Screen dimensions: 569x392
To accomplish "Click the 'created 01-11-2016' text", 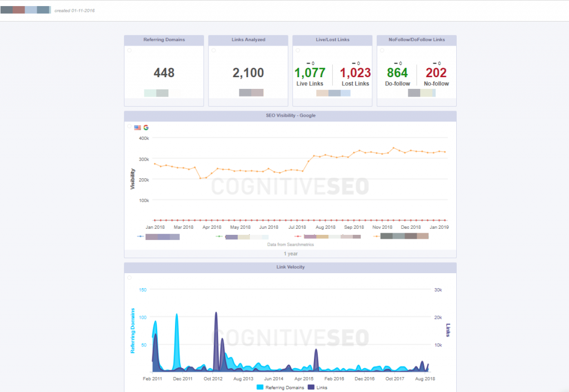I will click(74, 11).
